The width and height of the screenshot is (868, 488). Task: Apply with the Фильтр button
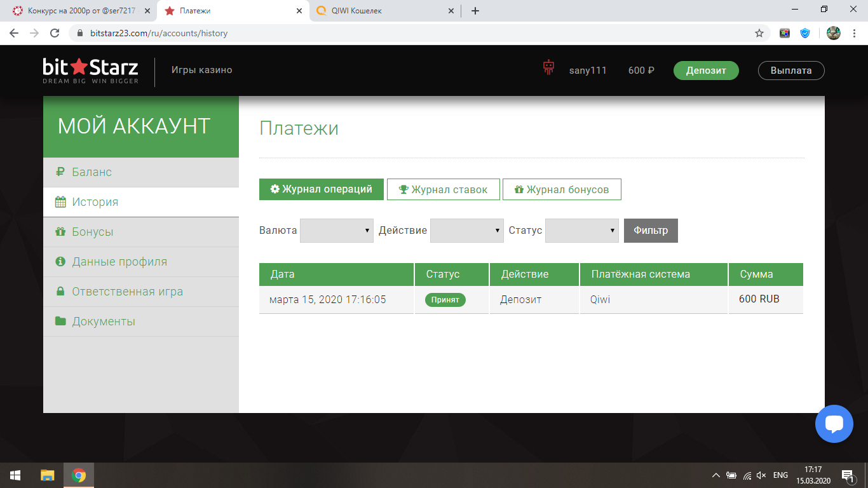point(651,231)
